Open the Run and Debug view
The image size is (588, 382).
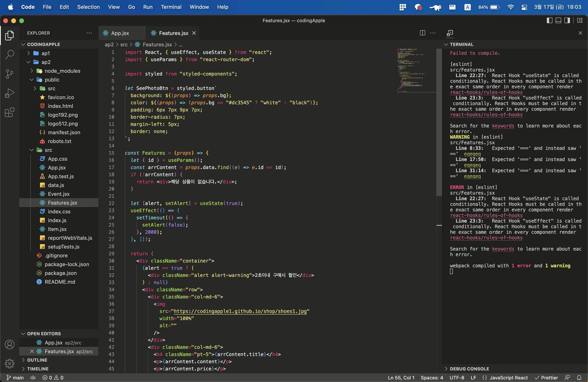pos(9,93)
